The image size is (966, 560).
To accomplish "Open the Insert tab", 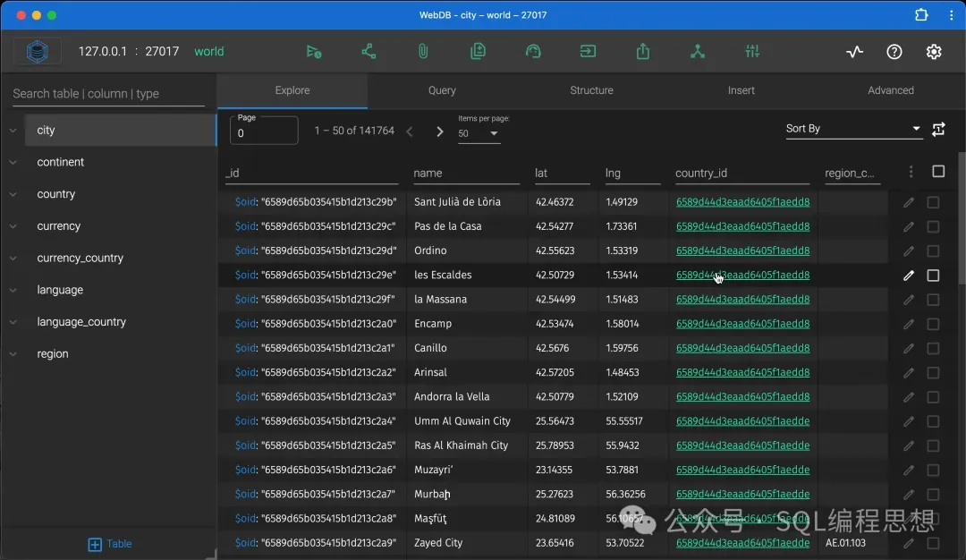I will click(x=741, y=90).
